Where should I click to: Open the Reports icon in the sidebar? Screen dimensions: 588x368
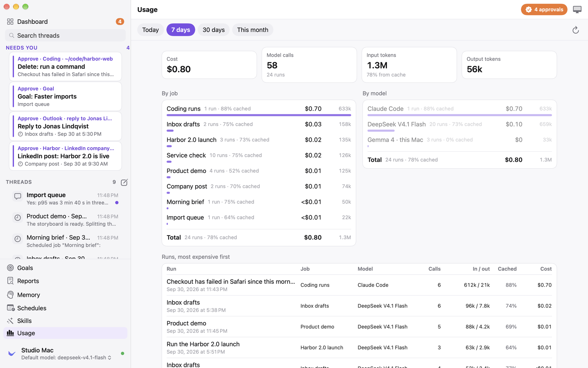tap(10, 281)
